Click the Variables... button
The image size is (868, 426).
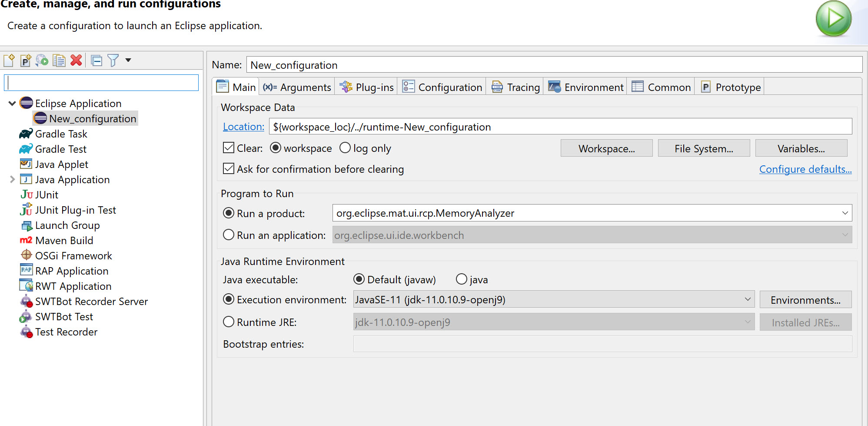pos(801,148)
